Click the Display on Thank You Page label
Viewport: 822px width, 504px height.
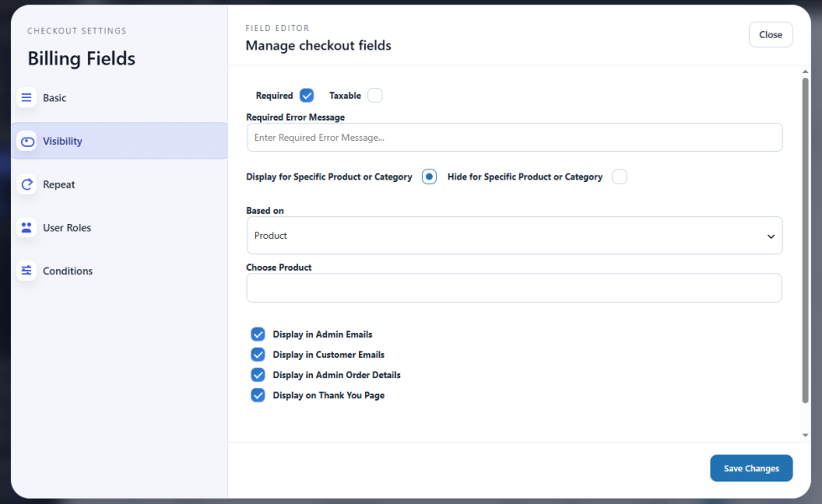point(329,395)
